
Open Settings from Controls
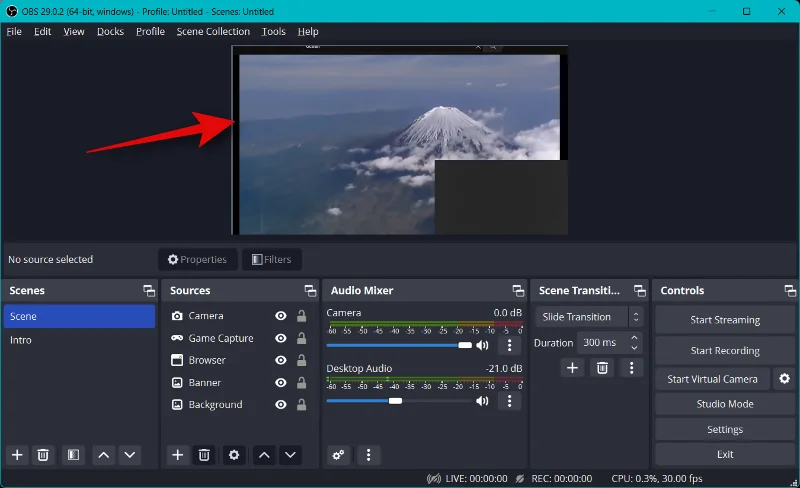725,430
